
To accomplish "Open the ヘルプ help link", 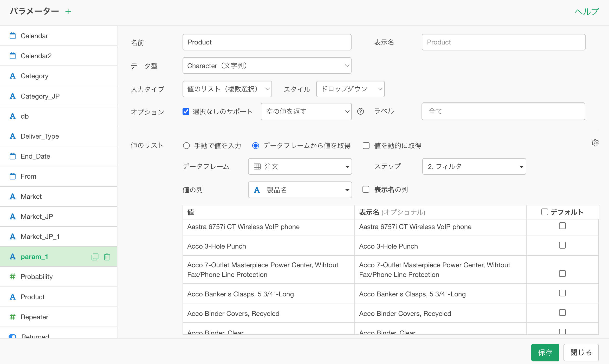I will coord(587,11).
